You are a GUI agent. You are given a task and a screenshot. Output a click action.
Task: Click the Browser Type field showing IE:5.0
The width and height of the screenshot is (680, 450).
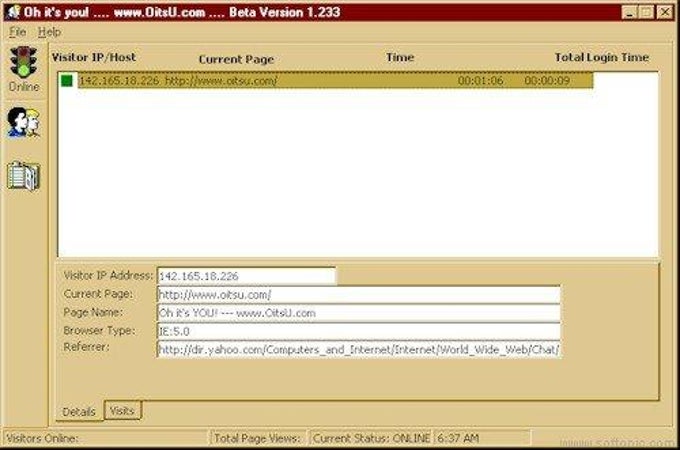point(359,331)
